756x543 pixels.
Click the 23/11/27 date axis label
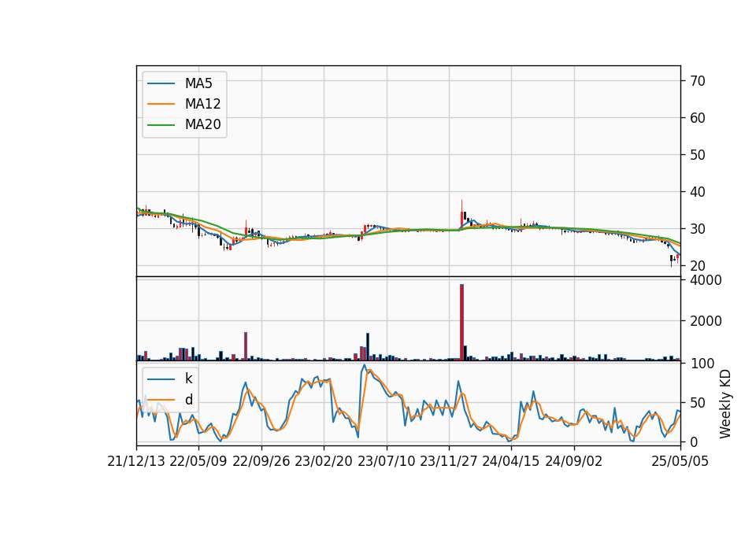448,461
